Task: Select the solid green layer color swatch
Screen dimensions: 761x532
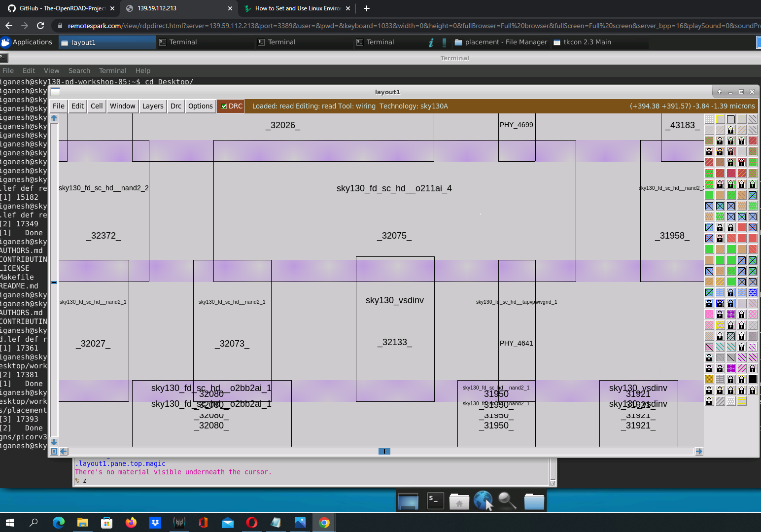Action: (709, 195)
